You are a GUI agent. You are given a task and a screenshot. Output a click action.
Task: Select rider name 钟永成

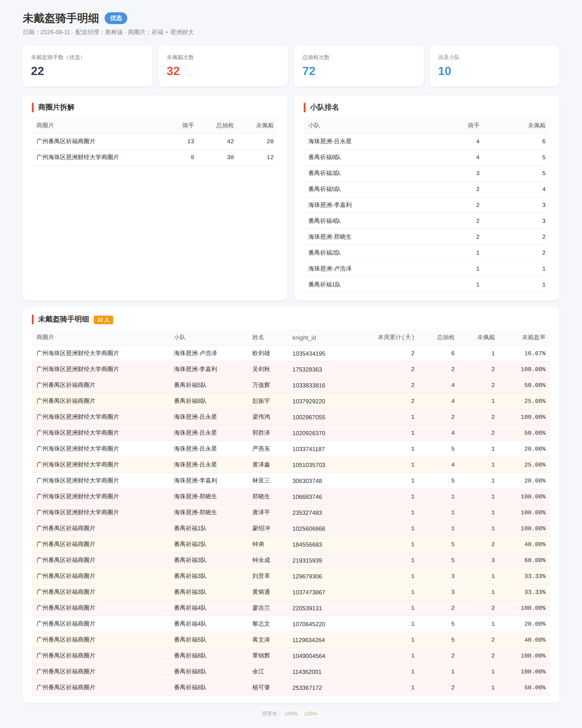coord(261,560)
